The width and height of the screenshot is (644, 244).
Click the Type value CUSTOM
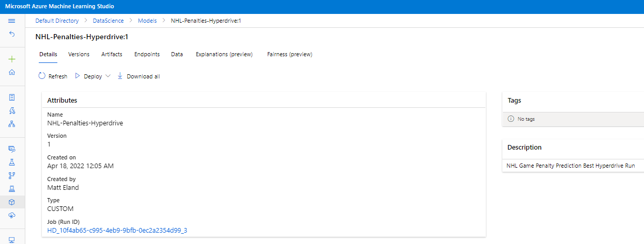(x=60, y=209)
